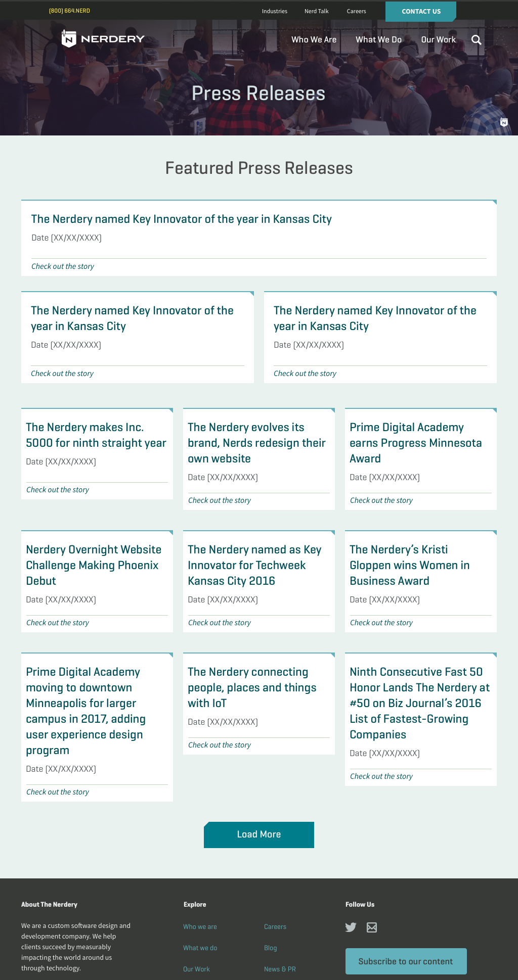Open Prime Digital Academy earns Progress Minnesota Award
The width and height of the screenshot is (518, 980).
point(416,443)
